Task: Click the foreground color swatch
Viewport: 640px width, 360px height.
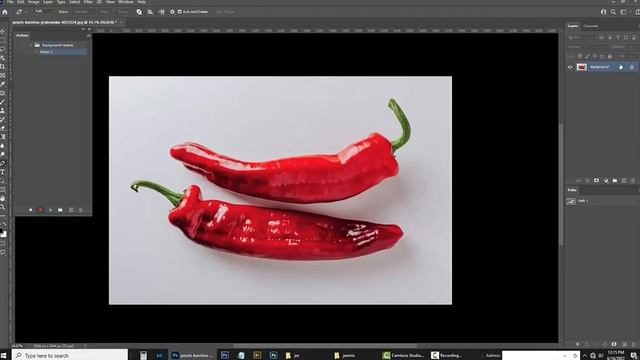Action: (x=2, y=231)
